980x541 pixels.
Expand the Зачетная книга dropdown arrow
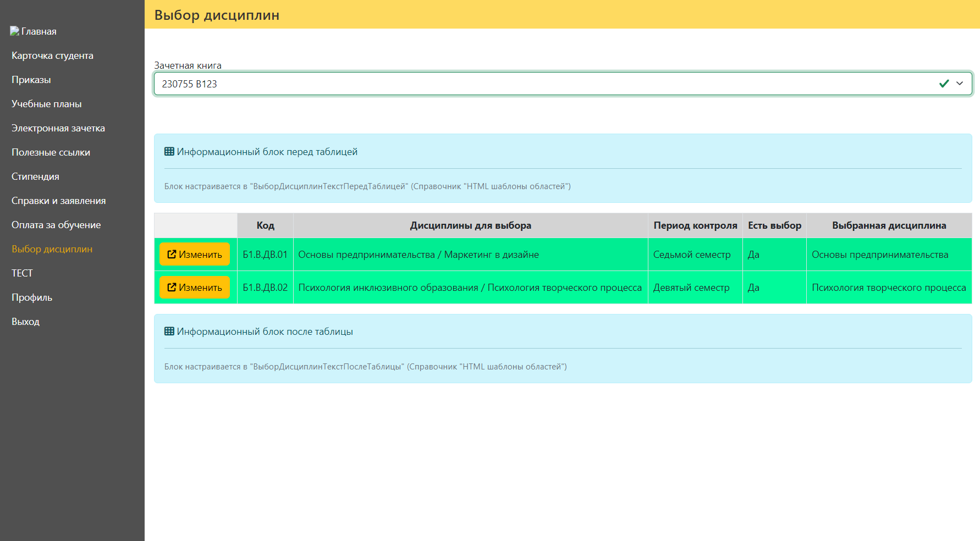click(960, 84)
